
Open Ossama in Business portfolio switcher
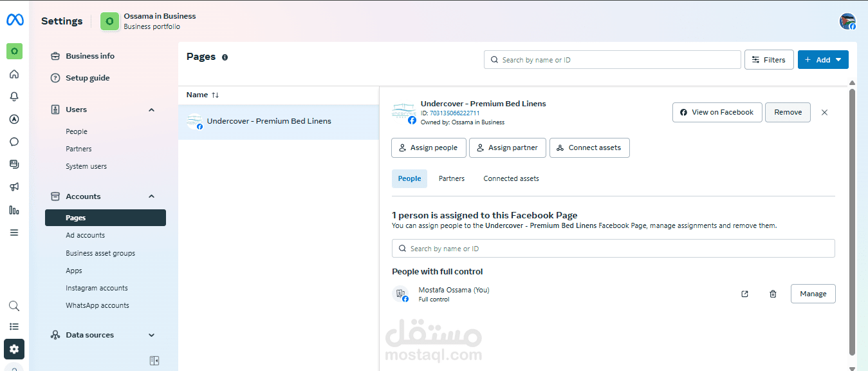[x=149, y=21]
